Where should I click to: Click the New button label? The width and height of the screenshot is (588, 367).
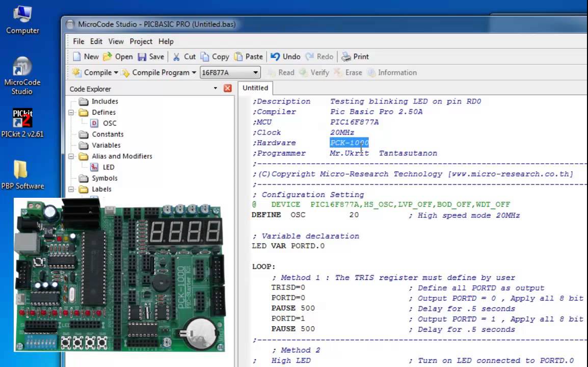coord(91,57)
